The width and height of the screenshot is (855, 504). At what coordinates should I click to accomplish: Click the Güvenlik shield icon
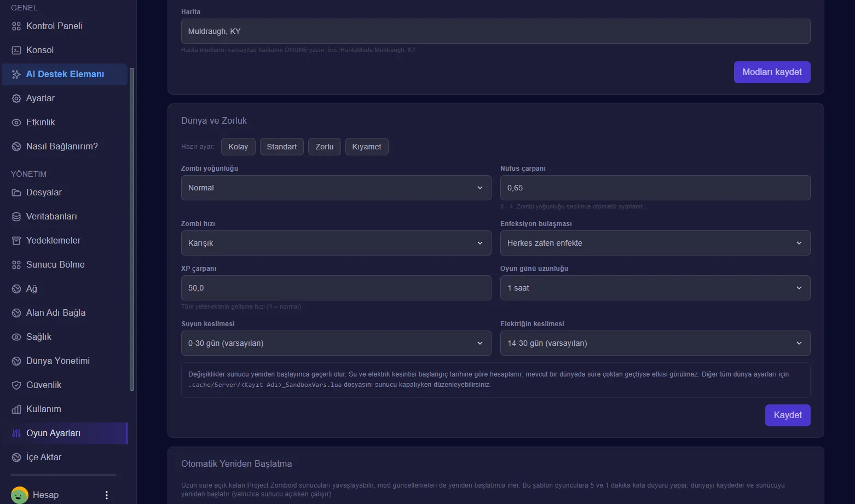(x=16, y=385)
